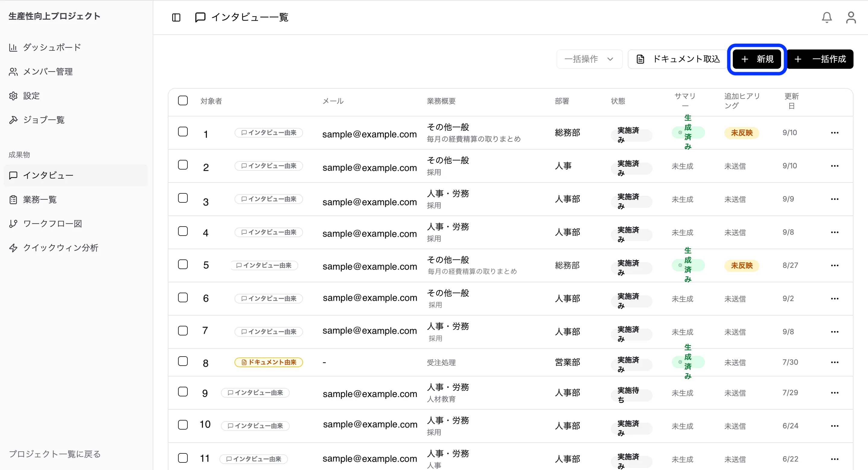Screen dimensions: 868x470
Task: Click プロジェクト一覧に戻る link
Action: coord(55,454)
